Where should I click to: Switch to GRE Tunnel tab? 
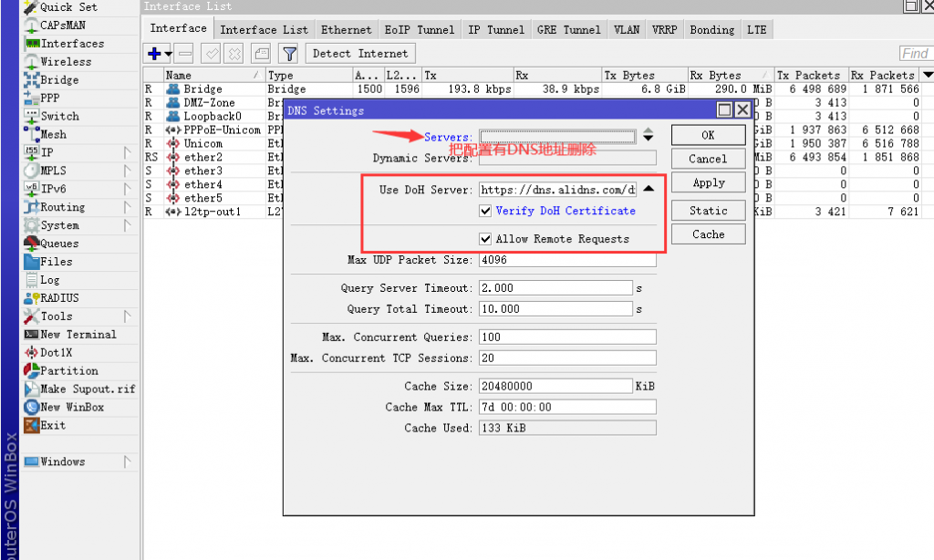pos(569,30)
